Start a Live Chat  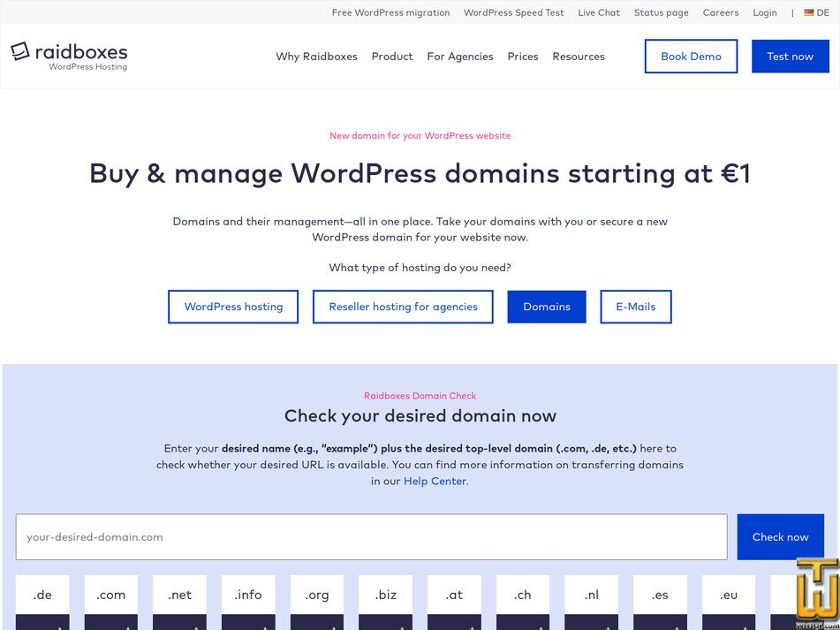(x=599, y=12)
